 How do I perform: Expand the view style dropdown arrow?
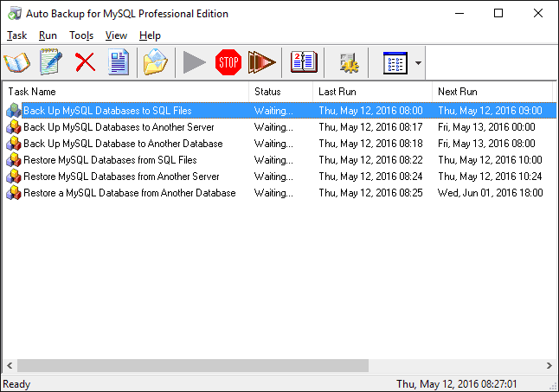[x=418, y=63]
